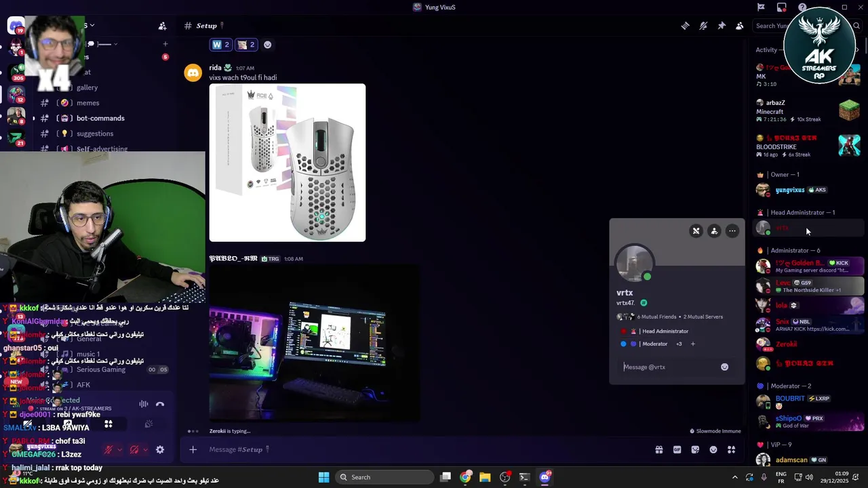Open the apps icon in message bar
The width and height of the screenshot is (868, 488).
(x=731, y=449)
